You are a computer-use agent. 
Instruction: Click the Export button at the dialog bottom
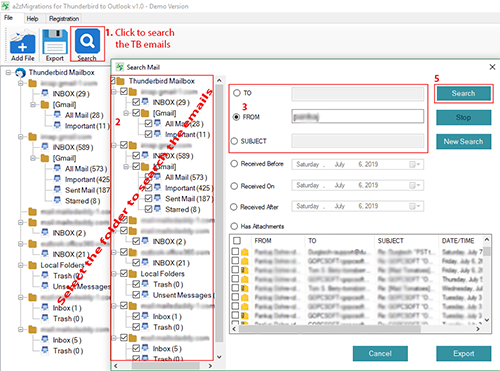click(464, 353)
